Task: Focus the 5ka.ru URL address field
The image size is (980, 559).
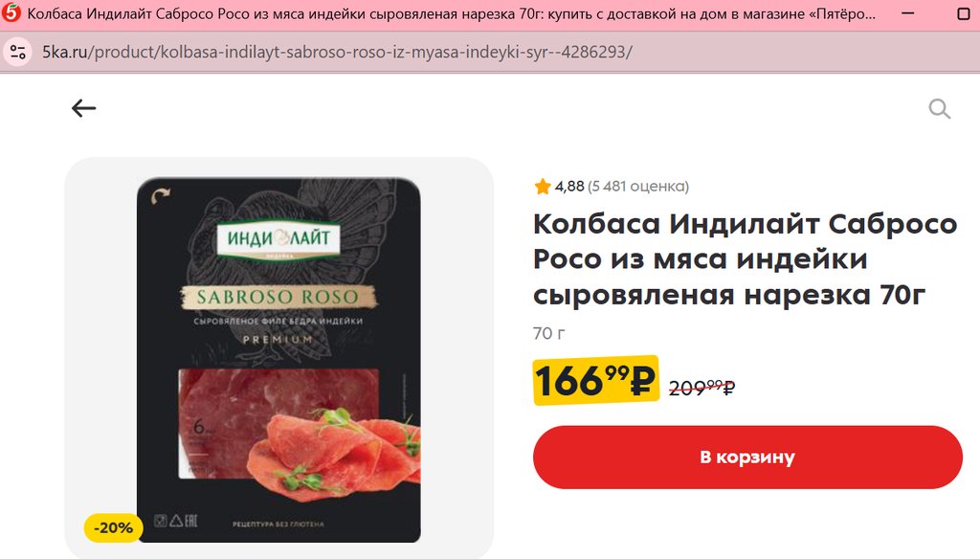Action: (338, 52)
